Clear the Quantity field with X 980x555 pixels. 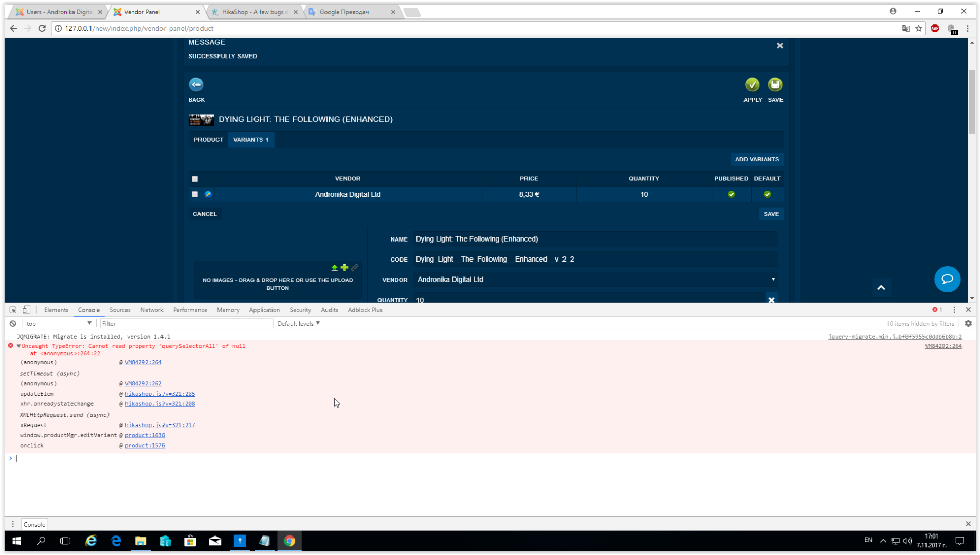tap(771, 300)
